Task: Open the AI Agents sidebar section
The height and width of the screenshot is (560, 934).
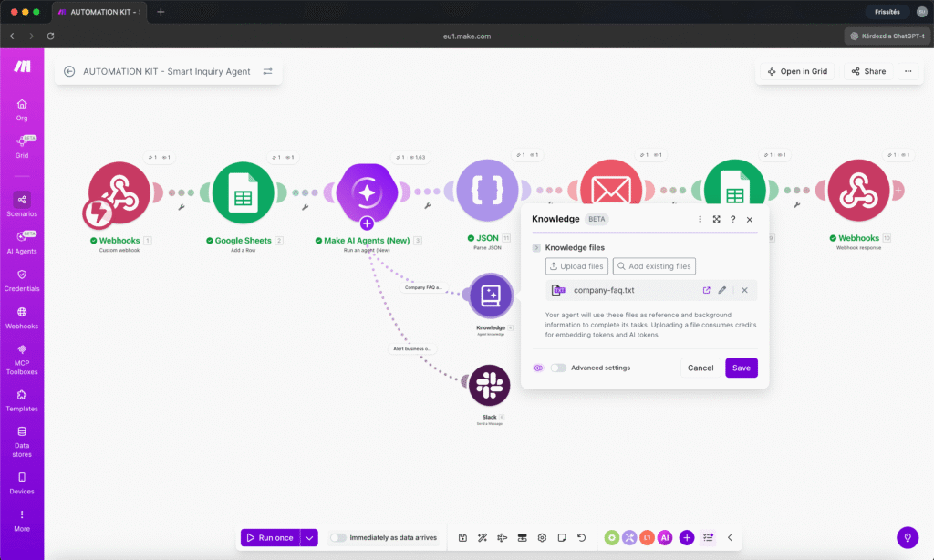Action: pyautogui.click(x=22, y=244)
